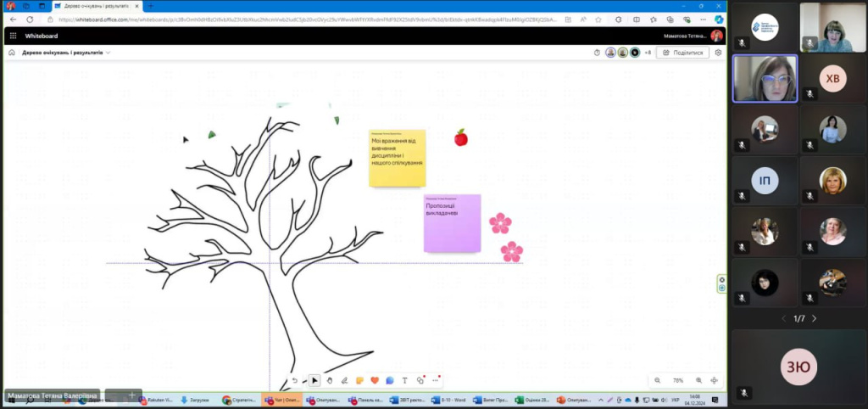Open 8-10 - Word taskbar window
868x409 pixels.
coord(449,400)
